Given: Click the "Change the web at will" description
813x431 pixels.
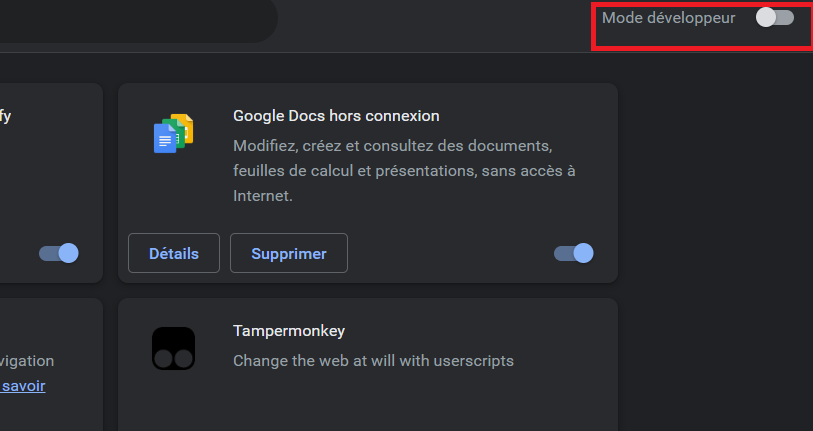Looking at the screenshot, I should (x=373, y=361).
